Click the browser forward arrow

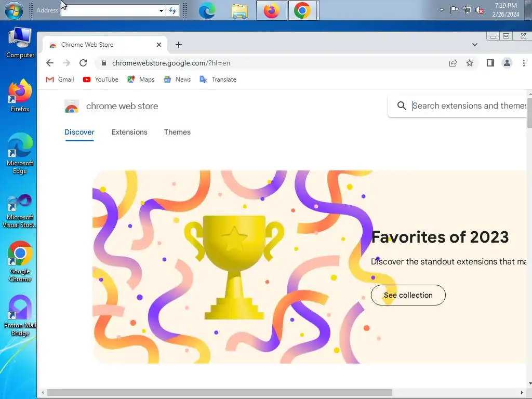pos(66,63)
